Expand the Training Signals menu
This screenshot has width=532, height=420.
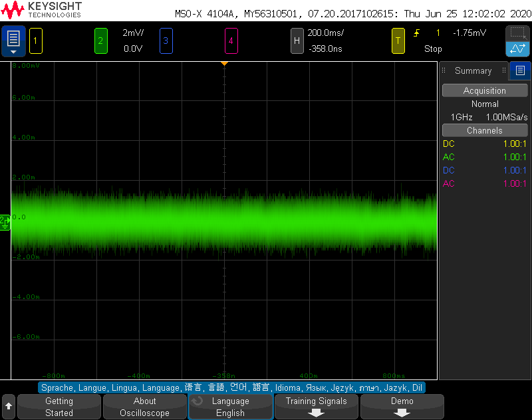tap(317, 407)
